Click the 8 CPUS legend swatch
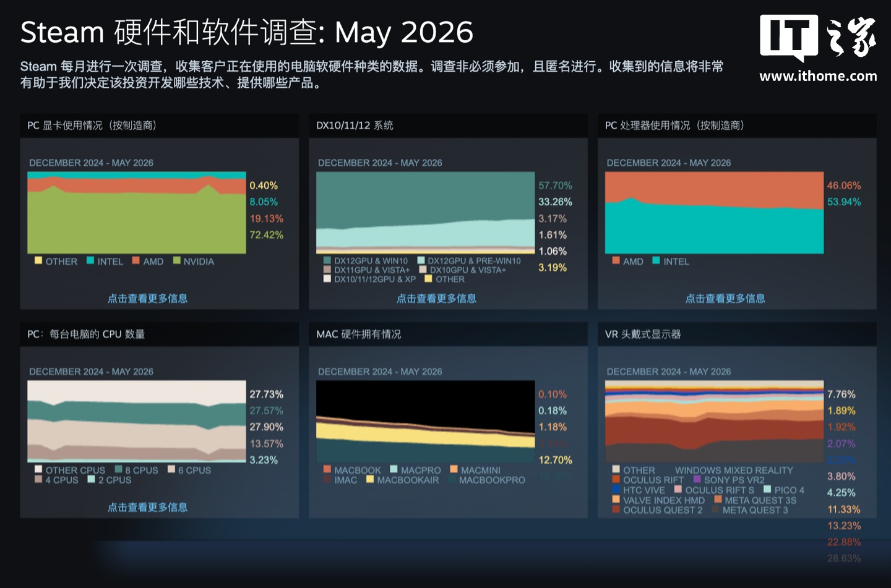Viewport: 891px width, 588px height. 118,469
